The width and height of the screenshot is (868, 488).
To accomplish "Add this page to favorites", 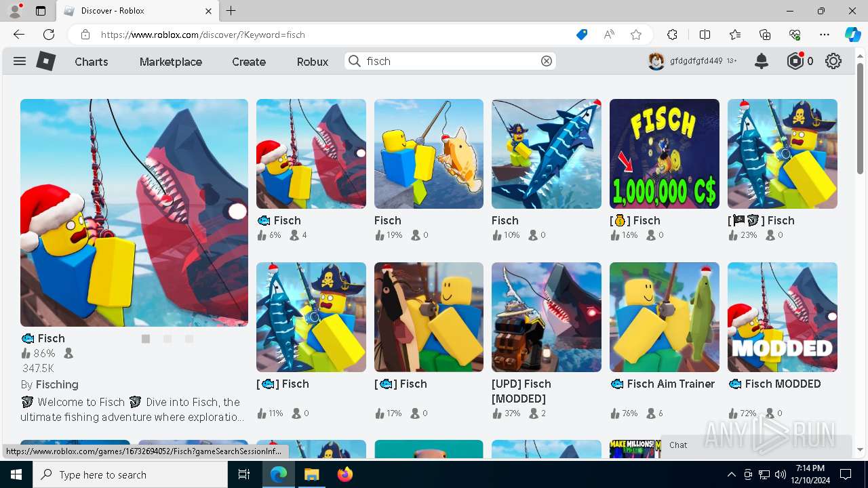I will coord(636,35).
